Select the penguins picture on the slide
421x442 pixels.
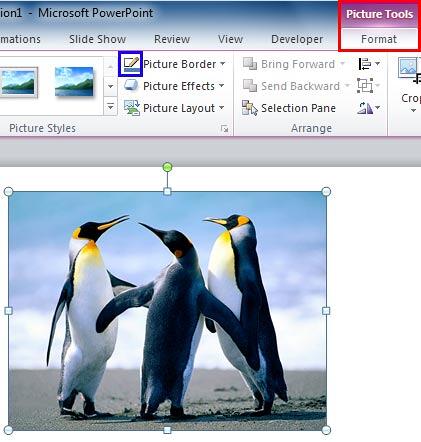(x=167, y=311)
